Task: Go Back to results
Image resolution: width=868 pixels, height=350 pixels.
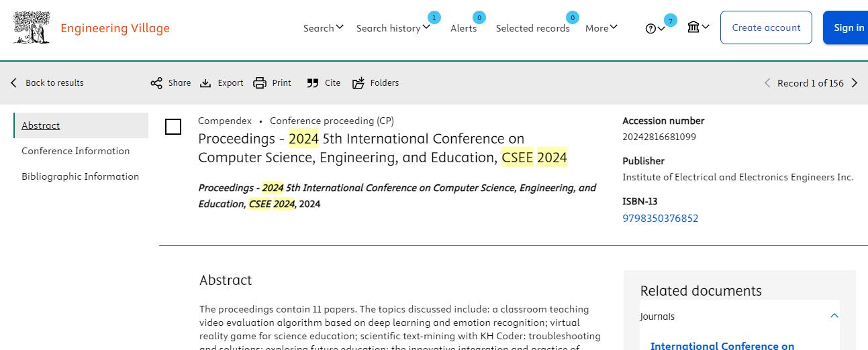Action: (54, 83)
